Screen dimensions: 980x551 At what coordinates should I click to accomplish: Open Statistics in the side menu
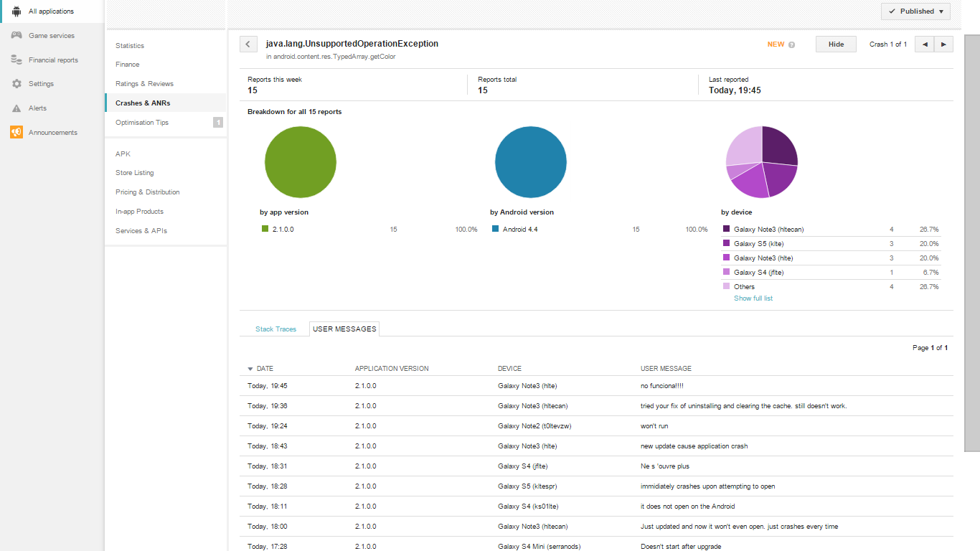click(130, 46)
